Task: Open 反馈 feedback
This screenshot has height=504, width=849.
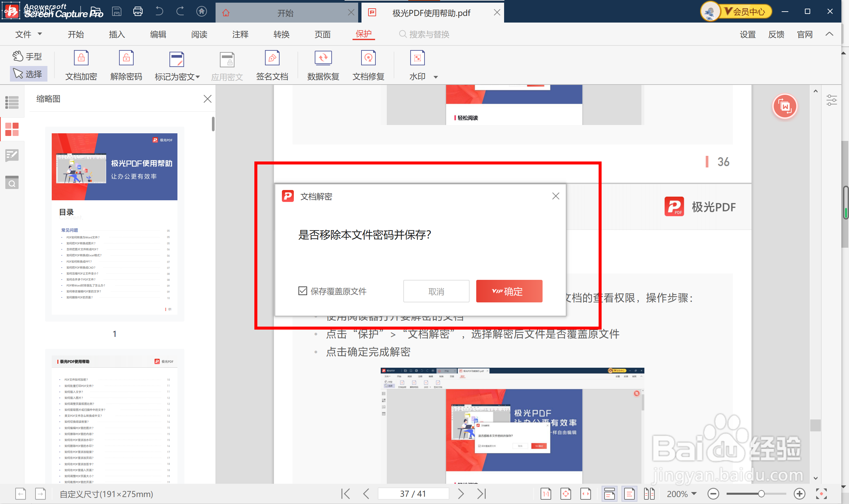Action: (x=776, y=34)
